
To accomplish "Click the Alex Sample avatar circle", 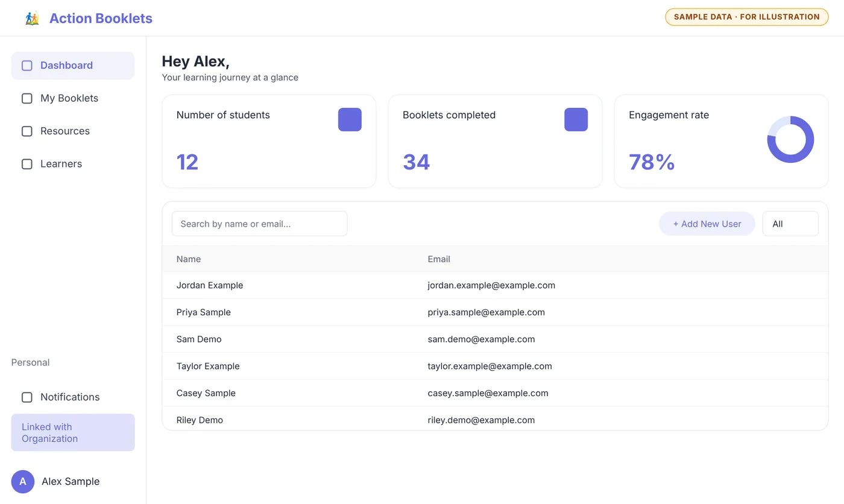I will [23, 482].
